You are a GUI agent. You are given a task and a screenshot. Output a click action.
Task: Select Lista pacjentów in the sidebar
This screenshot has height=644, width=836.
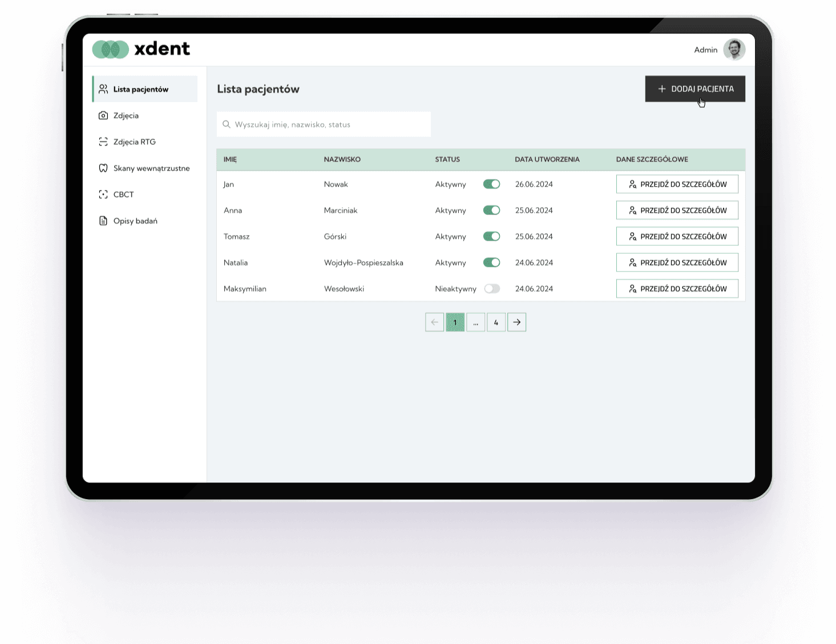[145, 89]
